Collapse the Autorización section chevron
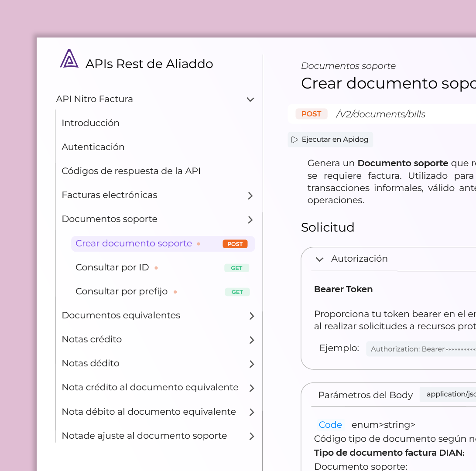The width and height of the screenshot is (476, 471). 320,259
